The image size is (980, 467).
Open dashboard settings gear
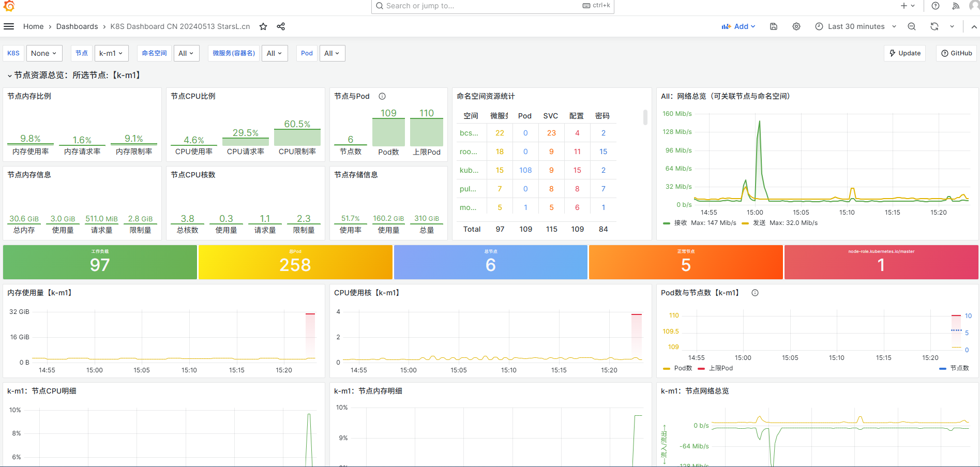pos(796,26)
